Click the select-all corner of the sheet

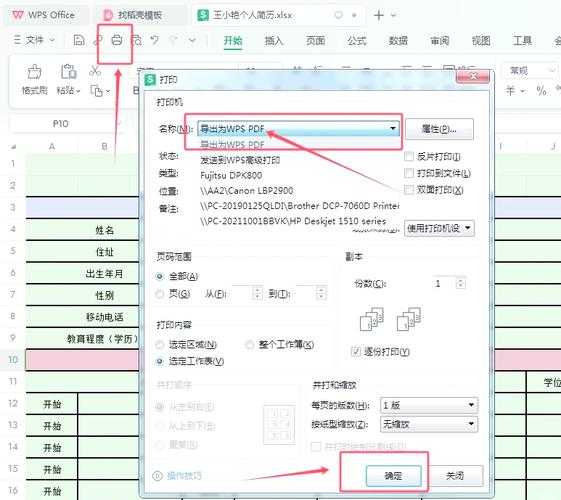tap(13, 146)
